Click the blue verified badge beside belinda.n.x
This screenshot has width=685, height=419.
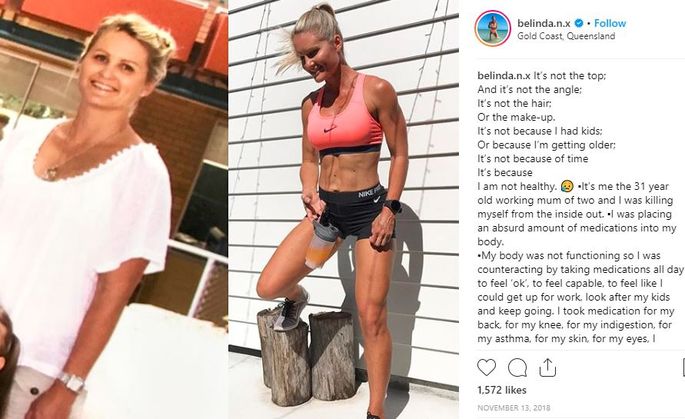click(579, 23)
